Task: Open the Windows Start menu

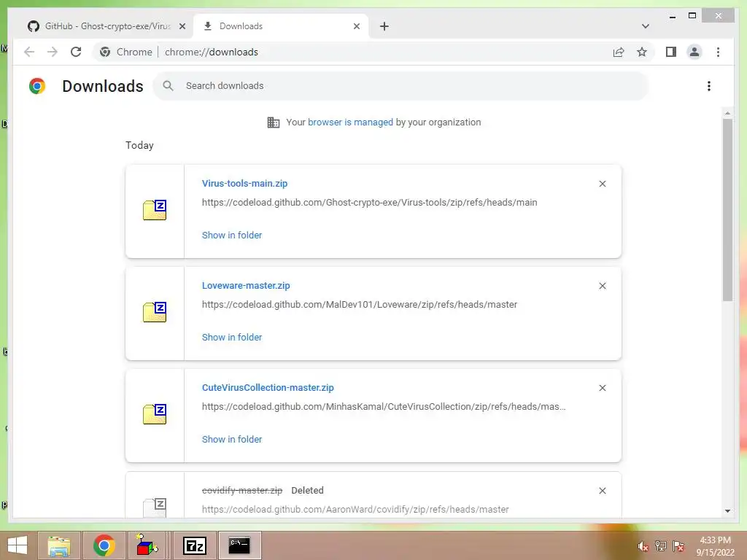Action: point(18,545)
